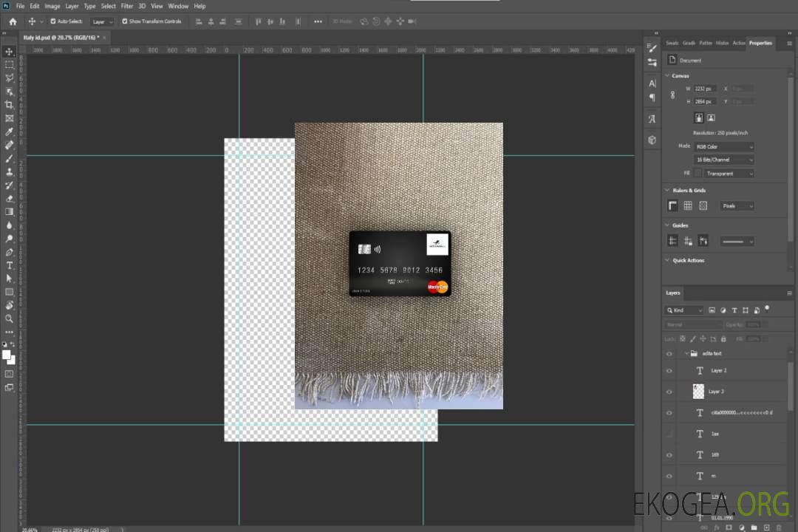Hide the 'edits text' group via eye icon
Viewport: 798px width, 532px height.
669,353
